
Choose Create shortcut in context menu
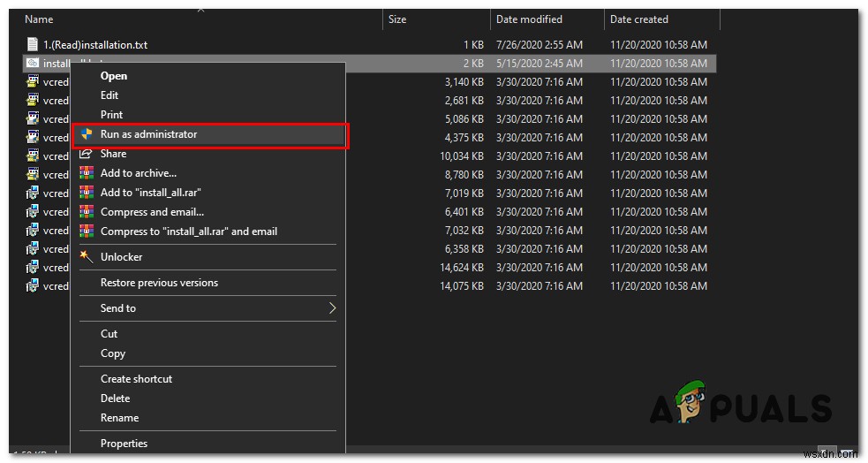[x=136, y=379]
